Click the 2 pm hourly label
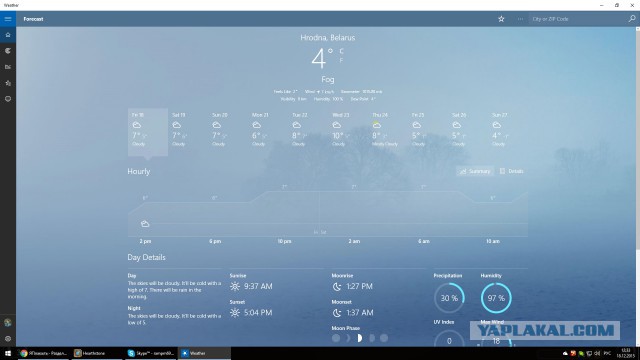640x360 pixels. click(145, 241)
